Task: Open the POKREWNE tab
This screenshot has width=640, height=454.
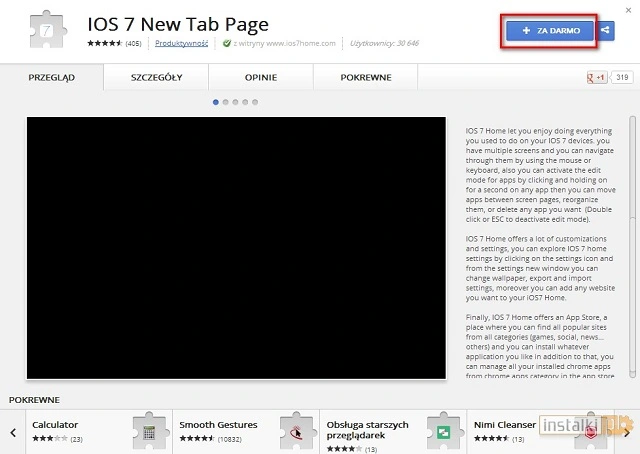Action: click(x=366, y=77)
